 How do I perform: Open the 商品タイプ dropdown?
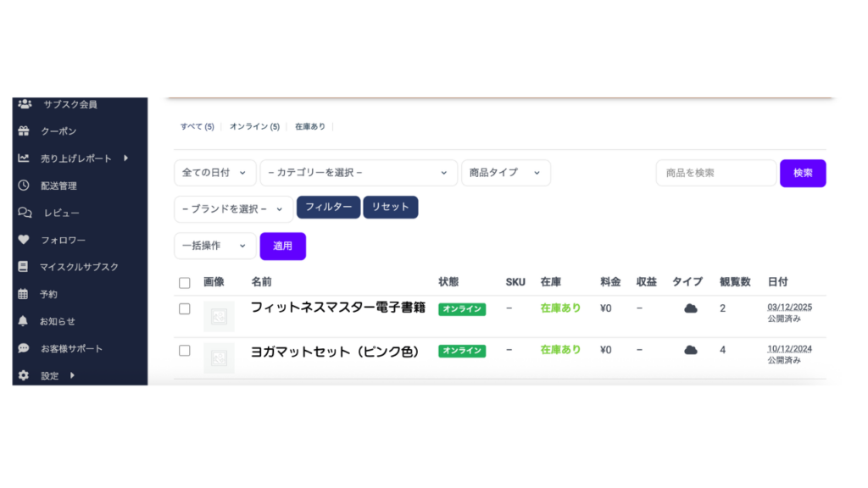pos(506,173)
